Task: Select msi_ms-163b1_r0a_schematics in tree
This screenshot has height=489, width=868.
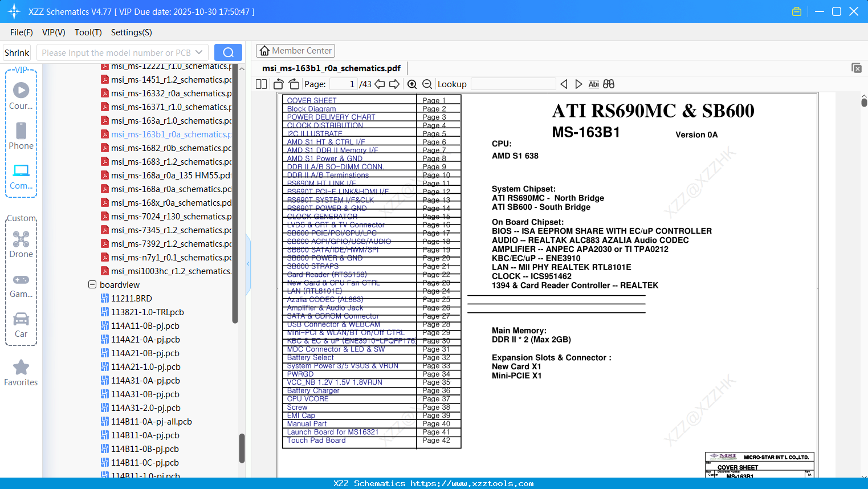Action: click(x=171, y=135)
